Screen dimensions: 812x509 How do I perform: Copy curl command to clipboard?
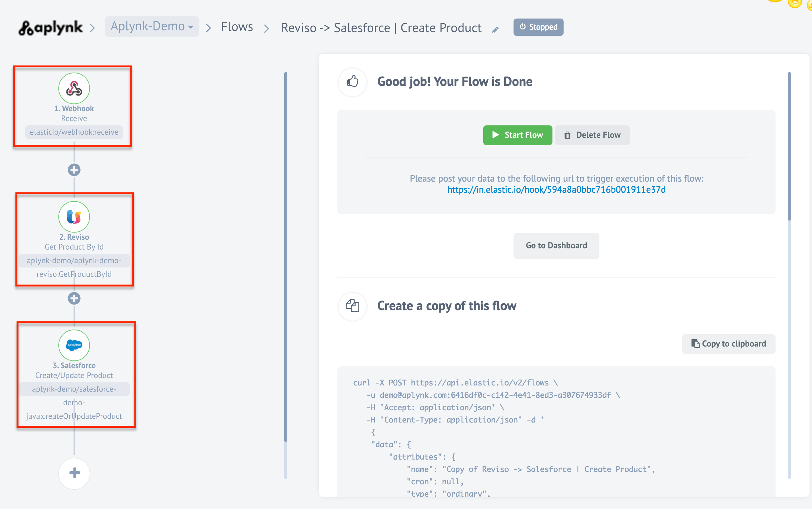[x=729, y=344]
